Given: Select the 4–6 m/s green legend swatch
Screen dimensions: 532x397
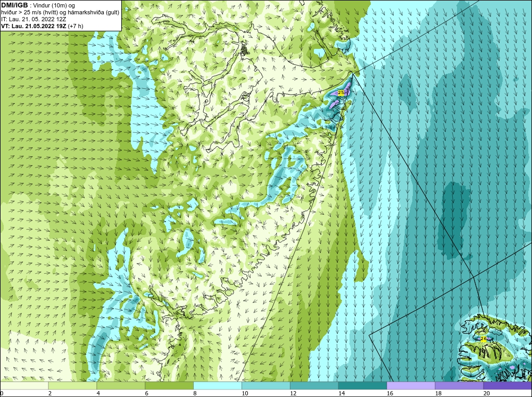Looking at the screenshot, I should pos(121,385).
